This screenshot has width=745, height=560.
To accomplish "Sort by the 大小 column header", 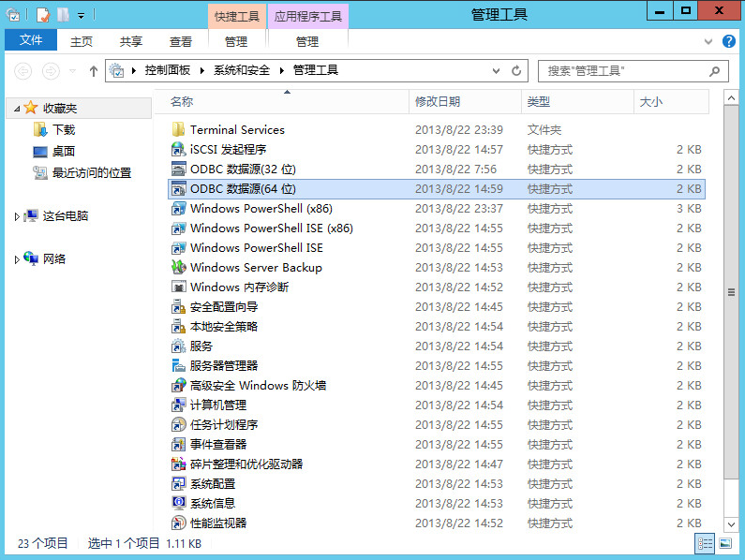I will click(x=651, y=102).
